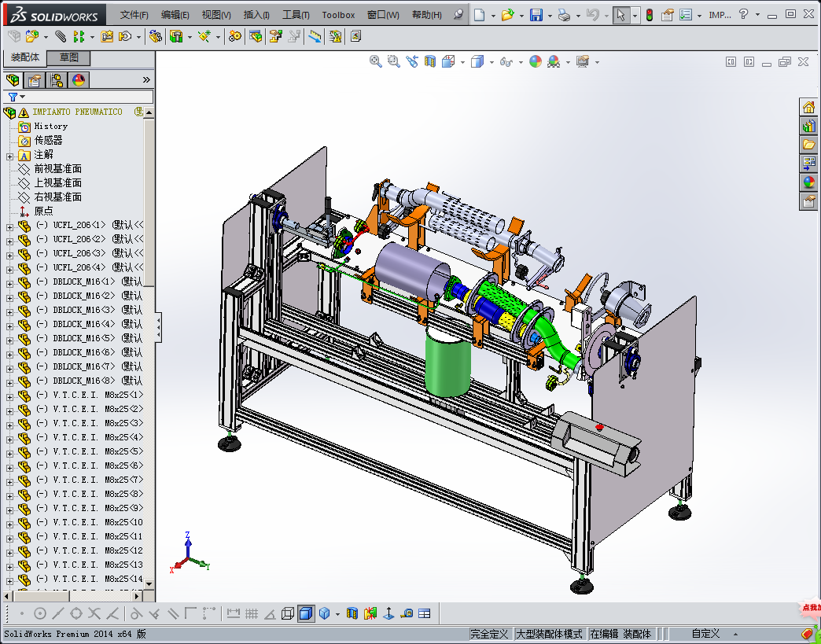This screenshot has height=644, width=821.
Task: Toggle Wireframe display style
Action: pos(288,613)
